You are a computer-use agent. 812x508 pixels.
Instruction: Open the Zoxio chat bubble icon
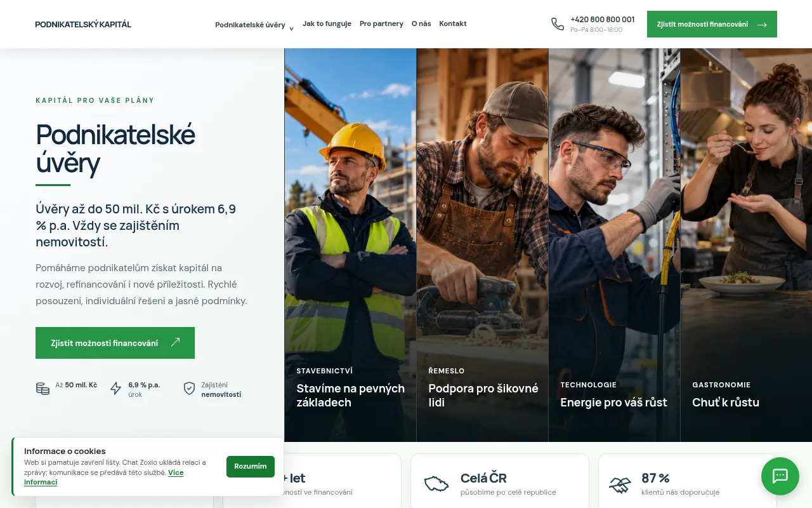(x=780, y=476)
